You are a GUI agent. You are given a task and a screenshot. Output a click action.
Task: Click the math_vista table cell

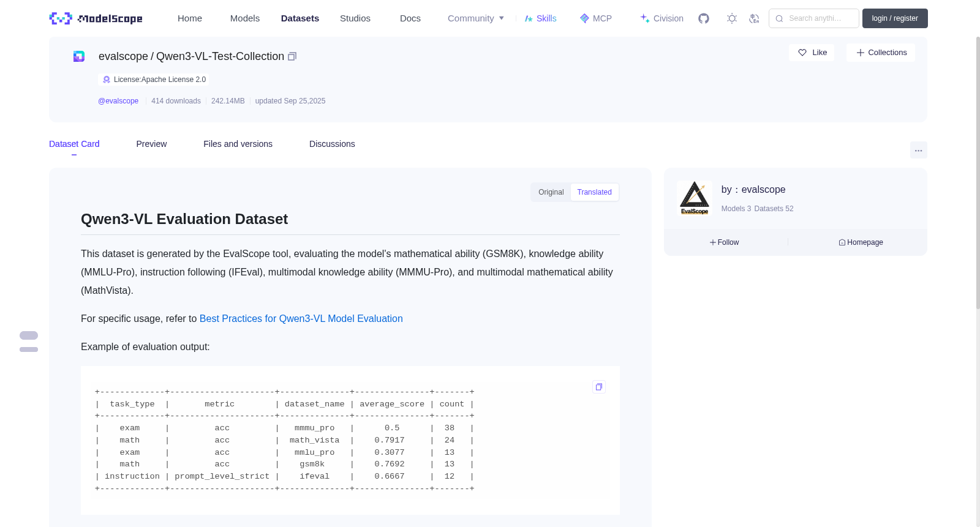click(314, 440)
